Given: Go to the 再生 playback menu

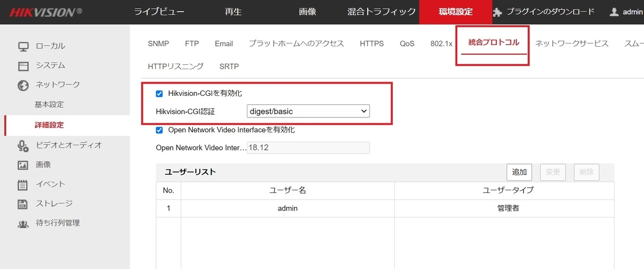Looking at the screenshot, I should pos(233,12).
